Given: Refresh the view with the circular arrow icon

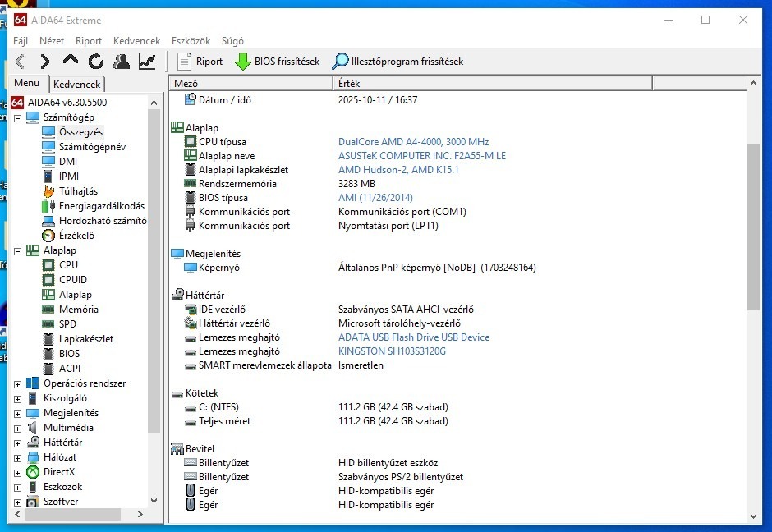Looking at the screenshot, I should pyautogui.click(x=96, y=62).
